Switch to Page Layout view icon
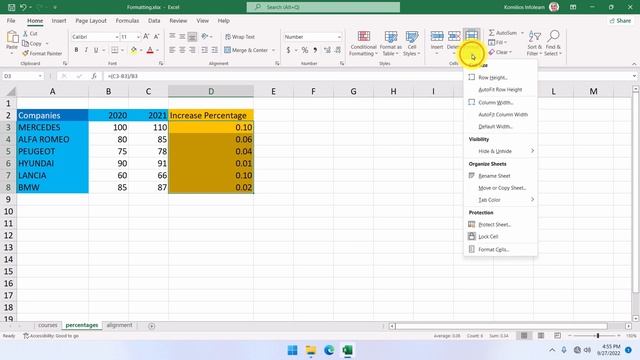Viewport: 640px width, 360px height. tap(541, 336)
